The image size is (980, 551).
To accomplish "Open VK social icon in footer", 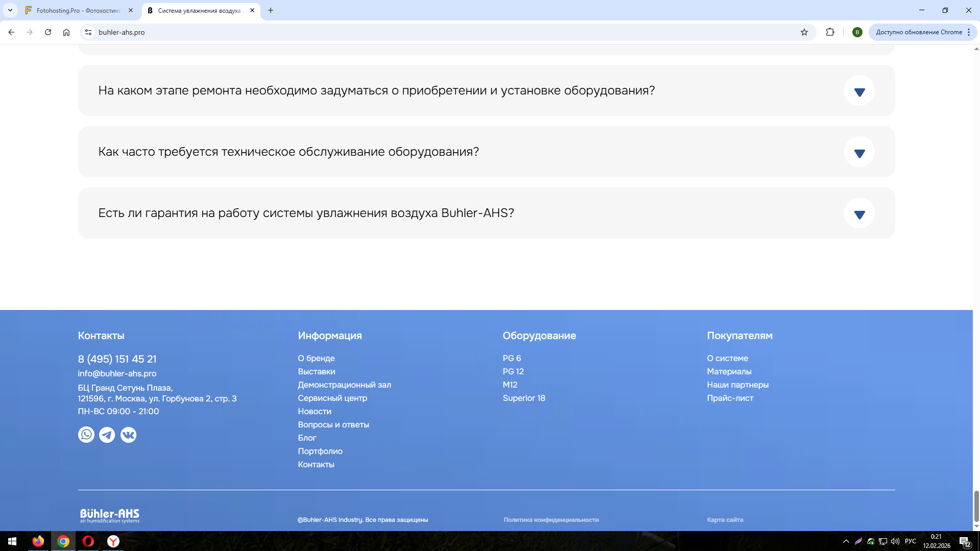I will click(x=128, y=435).
